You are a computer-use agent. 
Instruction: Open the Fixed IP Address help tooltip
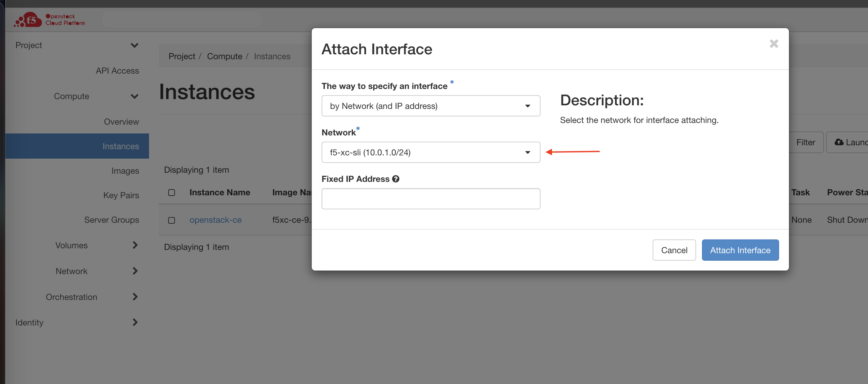[396, 179]
